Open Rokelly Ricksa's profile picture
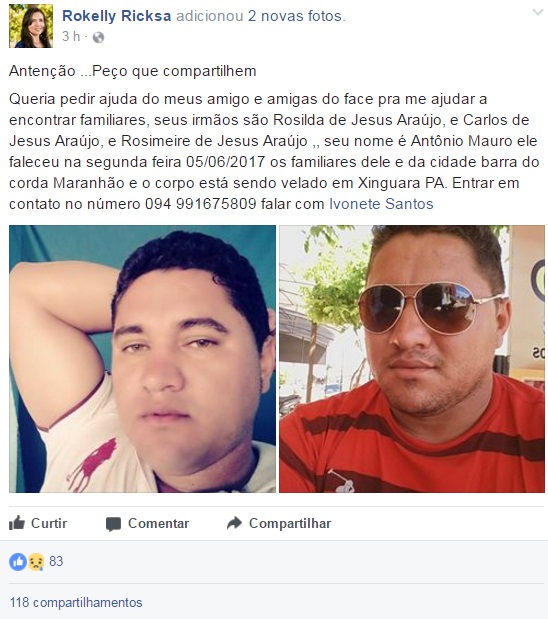548x619 pixels. tap(31, 26)
